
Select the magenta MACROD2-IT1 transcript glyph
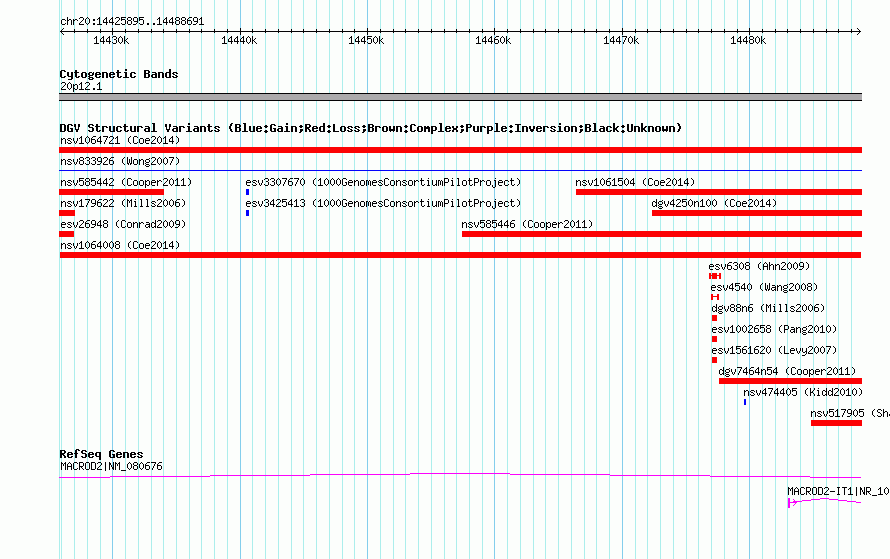(825, 502)
